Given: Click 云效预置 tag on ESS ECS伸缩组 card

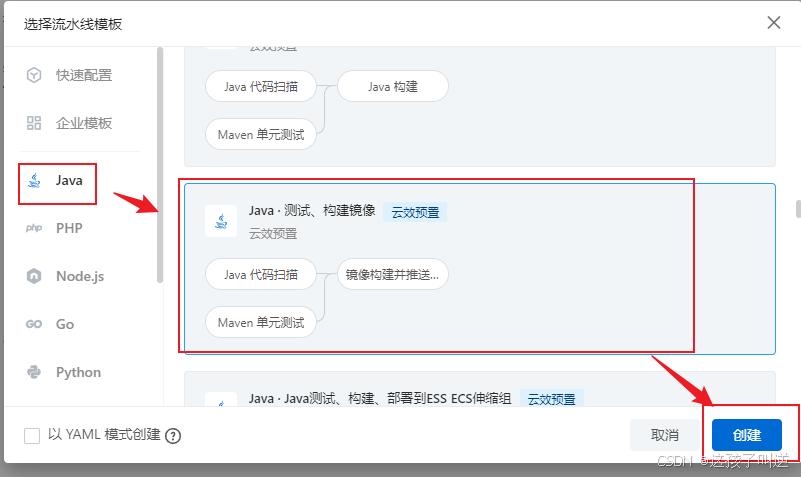Looking at the screenshot, I should (552, 398).
